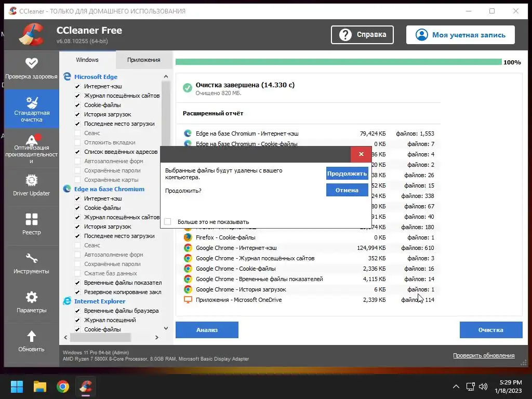Open the Windows Start menu

pos(17,387)
